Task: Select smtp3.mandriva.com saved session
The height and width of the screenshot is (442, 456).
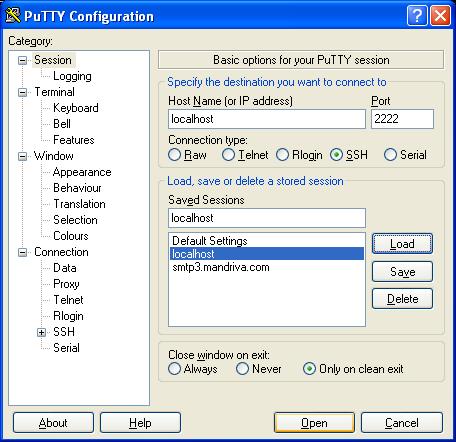Action: (267, 267)
